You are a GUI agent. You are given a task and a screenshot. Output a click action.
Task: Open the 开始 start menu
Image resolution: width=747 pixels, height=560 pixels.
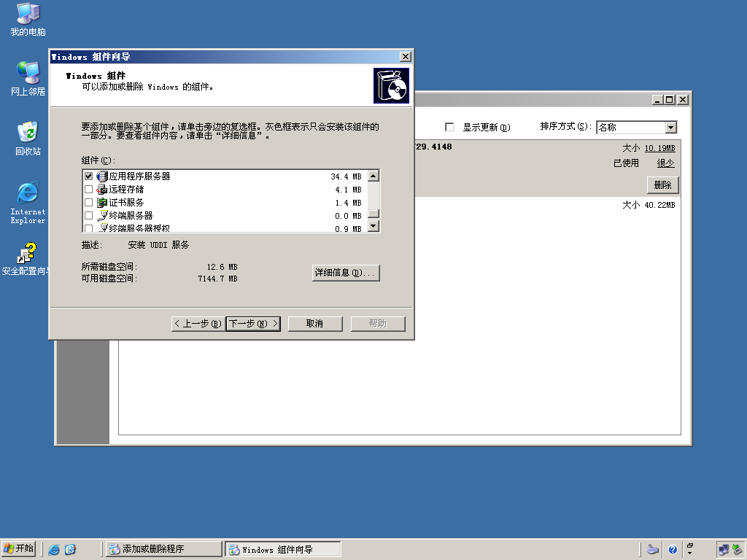coord(18,548)
